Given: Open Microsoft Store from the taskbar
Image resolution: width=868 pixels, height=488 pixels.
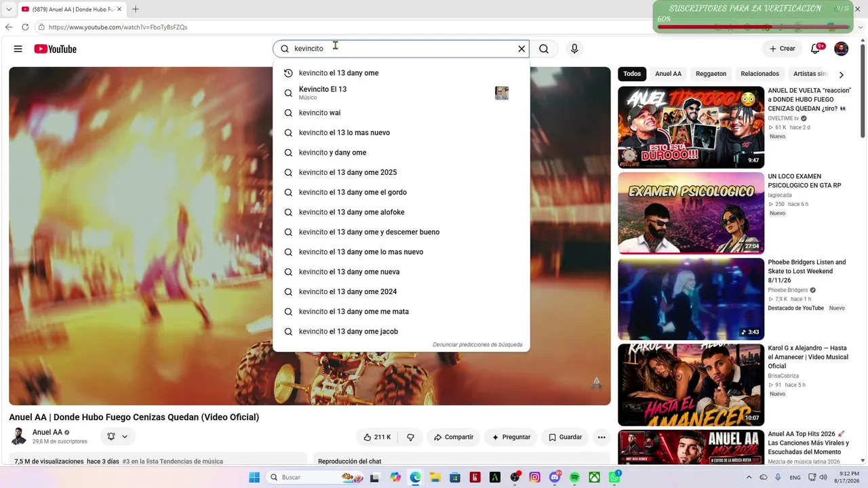Looking at the screenshot, I should [x=455, y=477].
